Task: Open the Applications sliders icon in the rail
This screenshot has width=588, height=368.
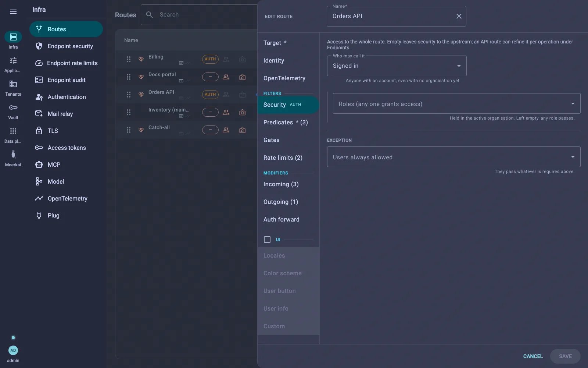Action: point(13,60)
